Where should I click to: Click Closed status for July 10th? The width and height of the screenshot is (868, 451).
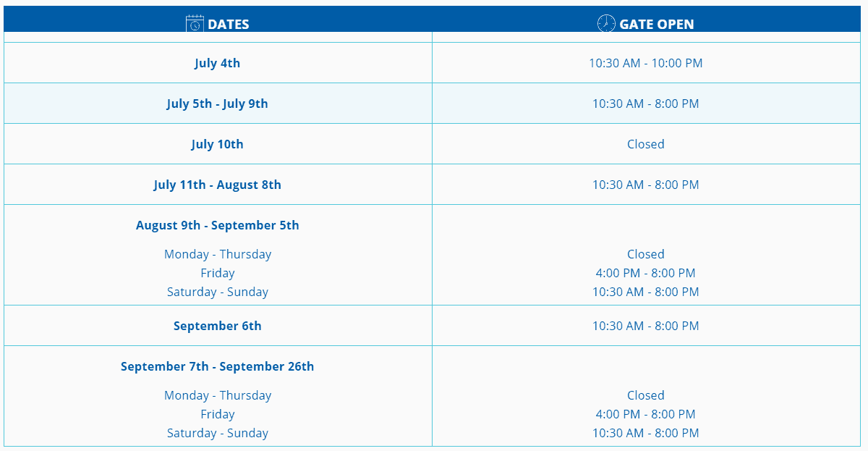646,144
